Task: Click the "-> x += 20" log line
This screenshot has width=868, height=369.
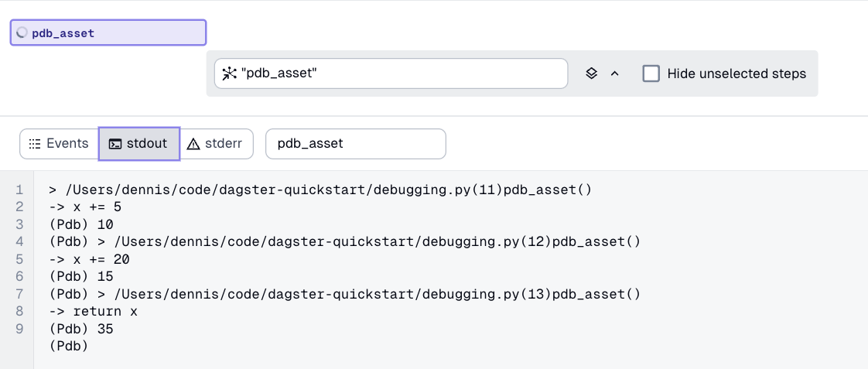Action: coord(88,259)
